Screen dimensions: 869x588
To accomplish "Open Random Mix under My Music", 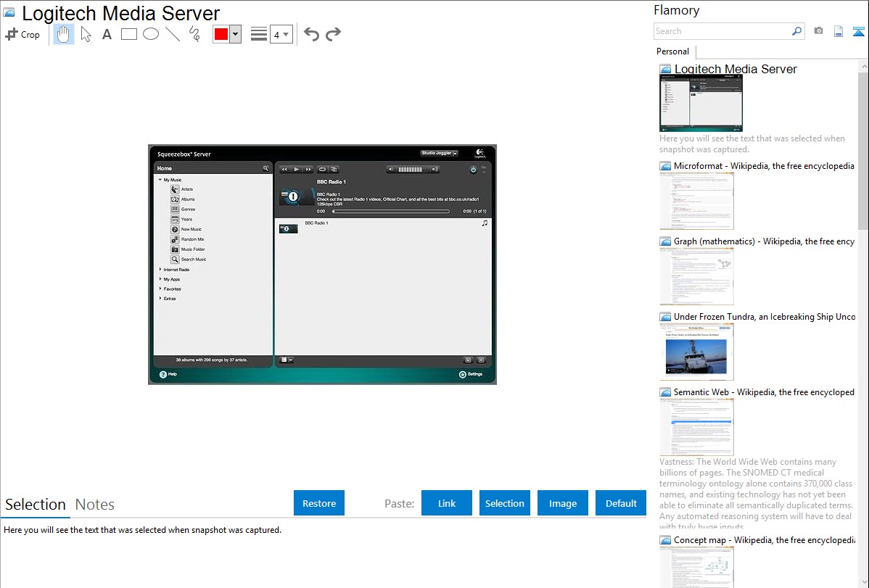I will tap(187, 239).
